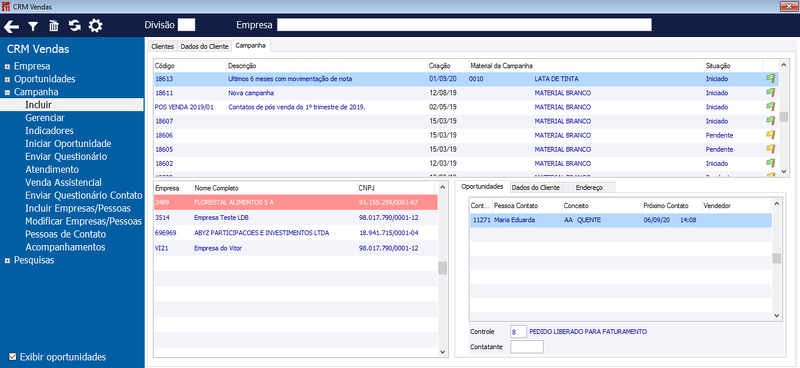
Task: Open Venda Assistencial in the sidebar
Action: (63, 182)
